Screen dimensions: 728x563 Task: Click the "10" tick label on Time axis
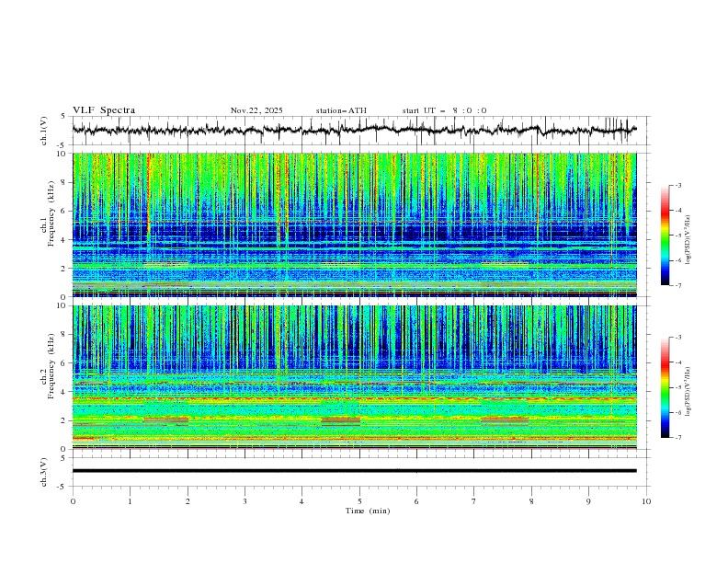click(x=646, y=501)
